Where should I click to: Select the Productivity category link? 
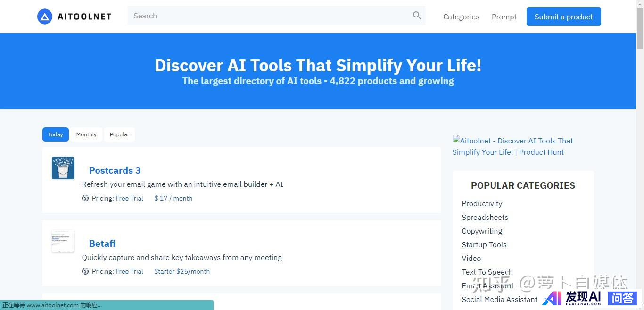point(482,203)
